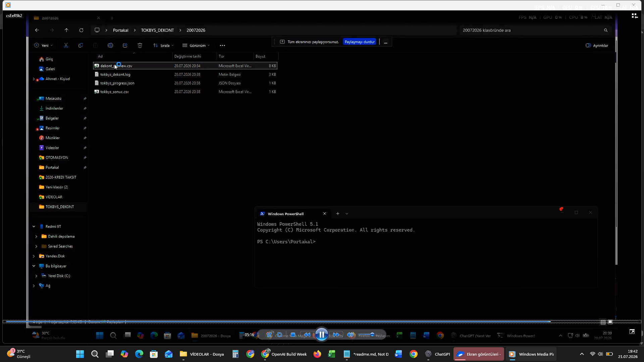Refresh the 20072026 folder view
Viewport: 644px width, 362px height.
coord(81,30)
